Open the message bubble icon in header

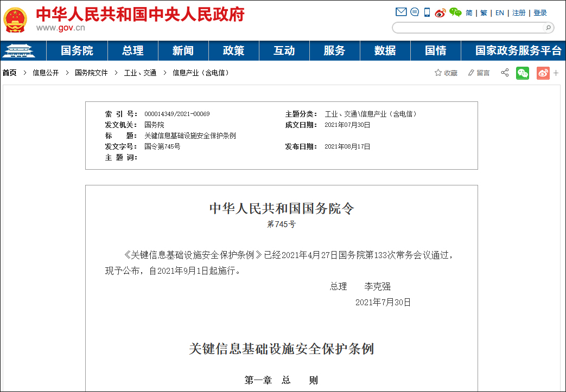[x=415, y=12]
